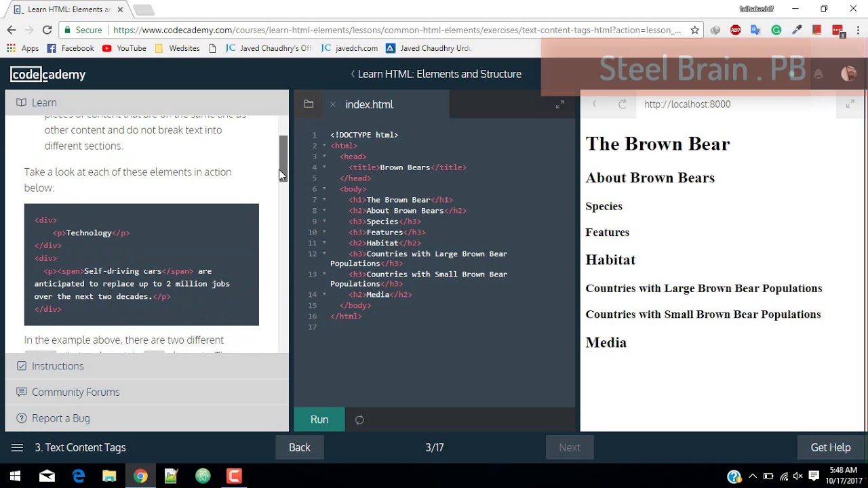Click the Codecademy logo
The width and height of the screenshot is (868, 488).
[47, 74]
